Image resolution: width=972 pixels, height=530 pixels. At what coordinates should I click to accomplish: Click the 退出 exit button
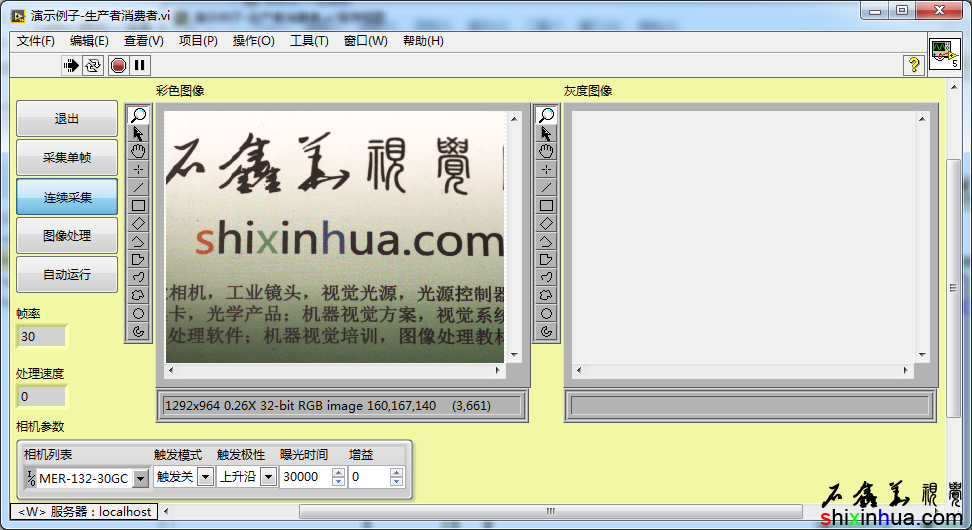(x=67, y=119)
